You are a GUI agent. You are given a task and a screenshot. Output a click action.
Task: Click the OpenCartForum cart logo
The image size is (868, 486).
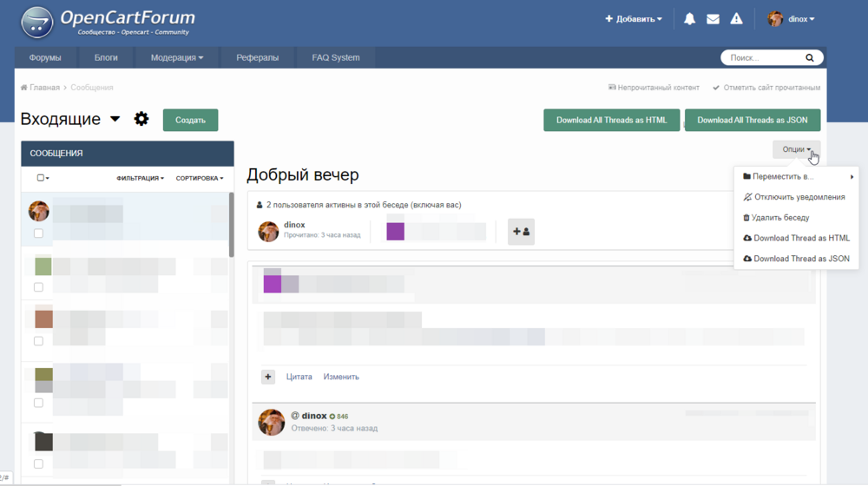36,22
